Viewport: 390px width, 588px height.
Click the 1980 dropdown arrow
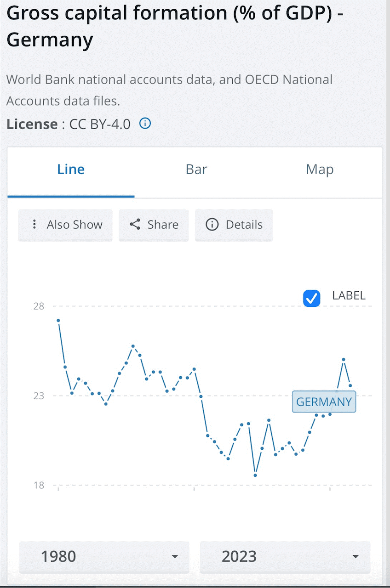point(174,557)
